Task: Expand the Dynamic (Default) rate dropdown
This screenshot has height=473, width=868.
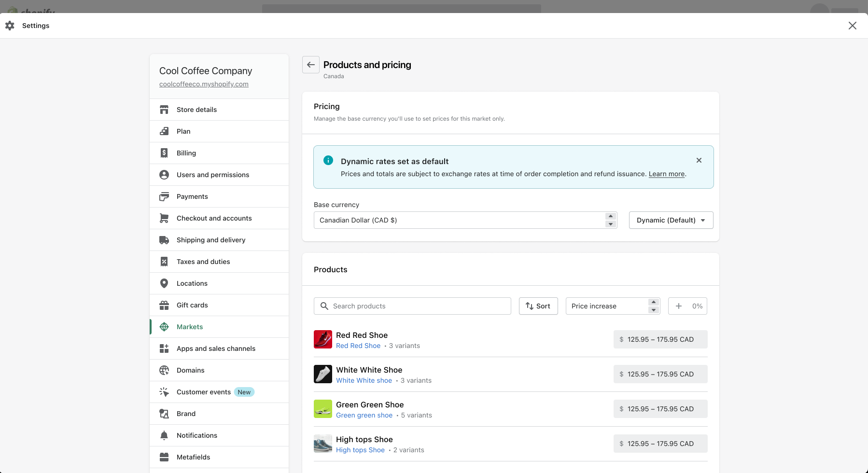Action: (671, 220)
